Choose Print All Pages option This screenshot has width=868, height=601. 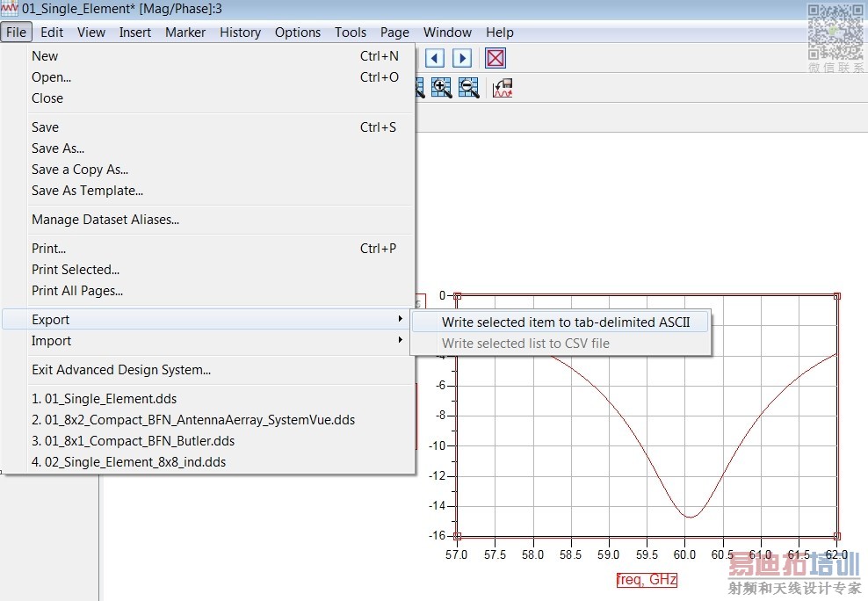(x=77, y=291)
